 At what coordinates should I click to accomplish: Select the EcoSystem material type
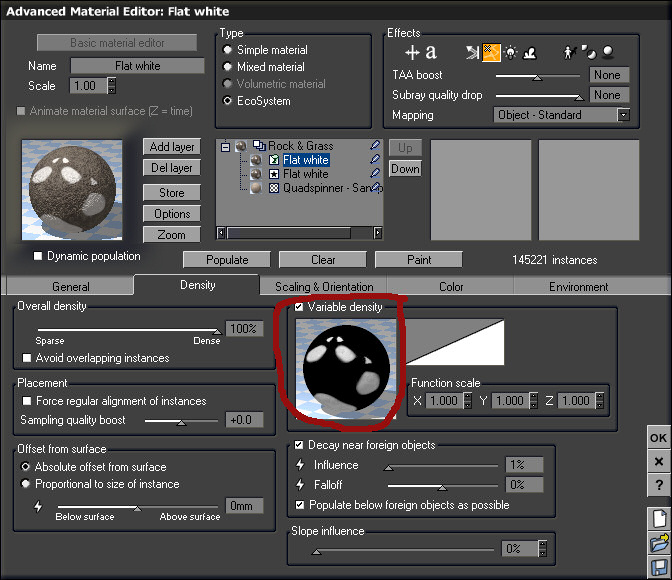click(228, 101)
